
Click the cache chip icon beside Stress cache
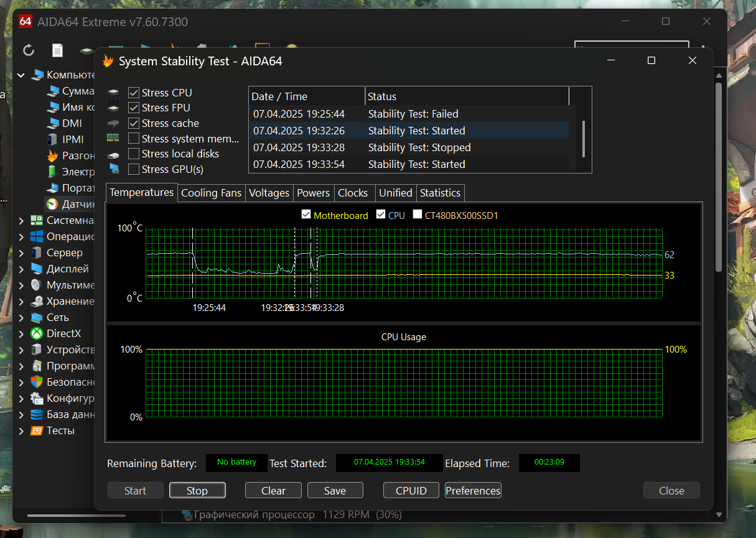[x=113, y=123]
